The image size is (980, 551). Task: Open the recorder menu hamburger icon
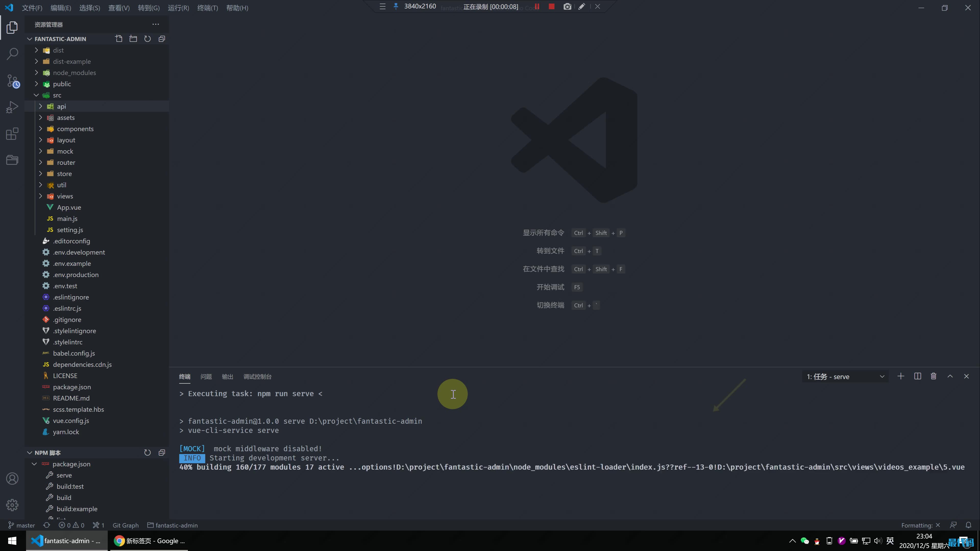(x=383, y=6)
